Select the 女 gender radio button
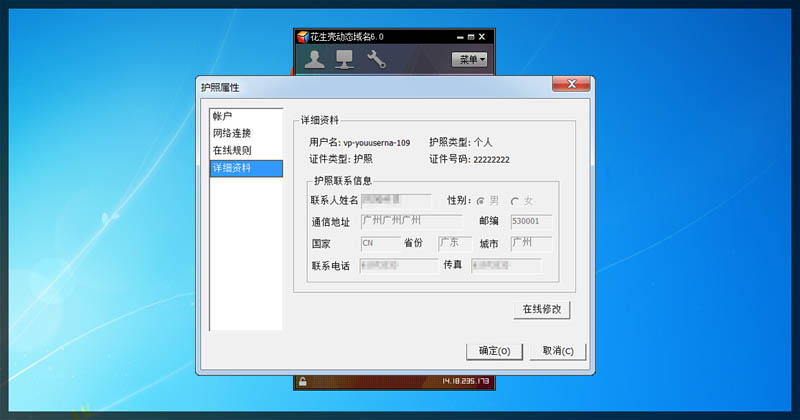This screenshot has height=420, width=800. point(514,202)
